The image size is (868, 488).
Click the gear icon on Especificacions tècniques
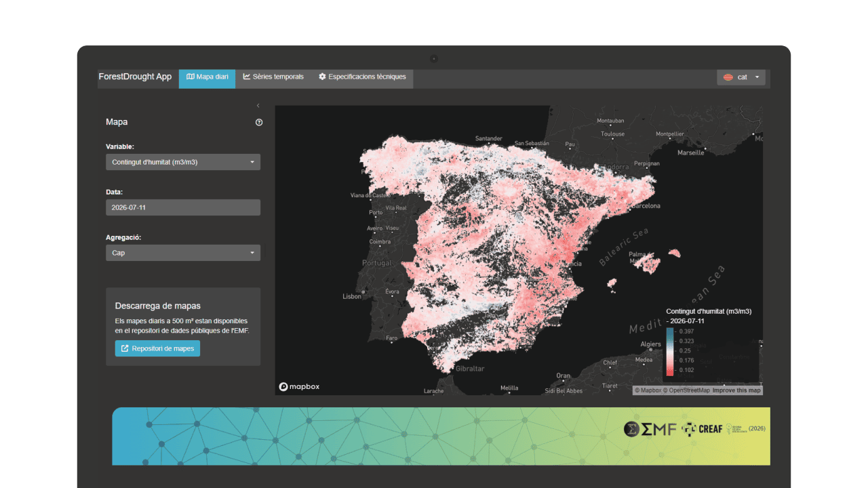point(322,77)
